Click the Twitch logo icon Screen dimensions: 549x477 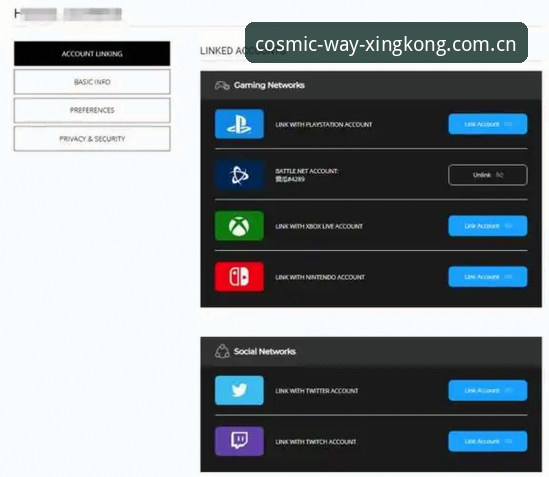point(239,441)
